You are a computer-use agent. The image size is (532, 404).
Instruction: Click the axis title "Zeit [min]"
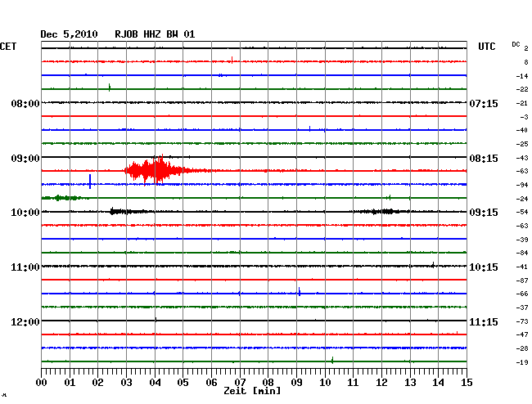pos(252,391)
